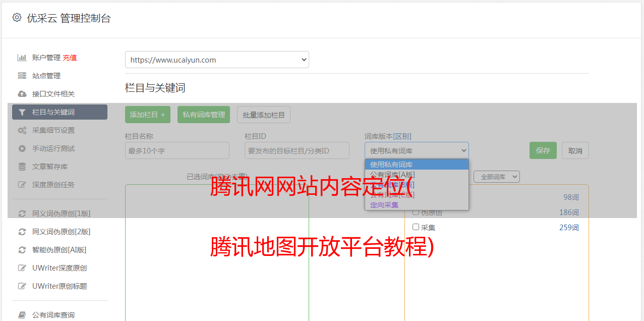
Task: Open 站点管理 in the sidebar
Action: coord(46,76)
